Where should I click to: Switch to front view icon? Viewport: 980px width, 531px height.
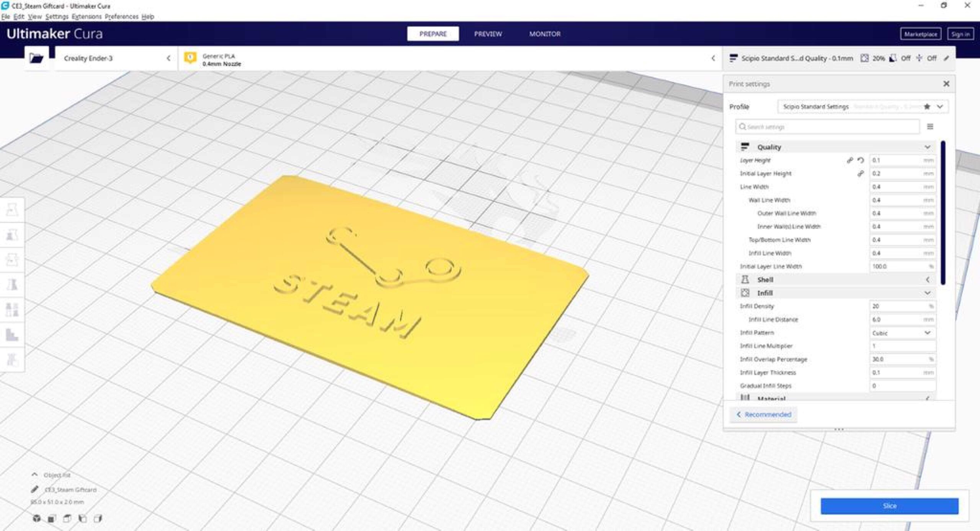point(51,518)
